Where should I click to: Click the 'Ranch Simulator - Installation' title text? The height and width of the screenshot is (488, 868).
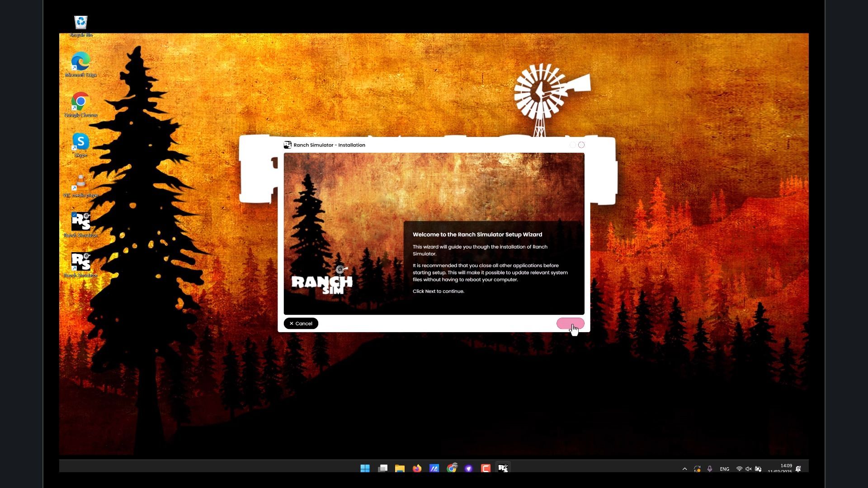pyautogui.click(x=330, y=145)
